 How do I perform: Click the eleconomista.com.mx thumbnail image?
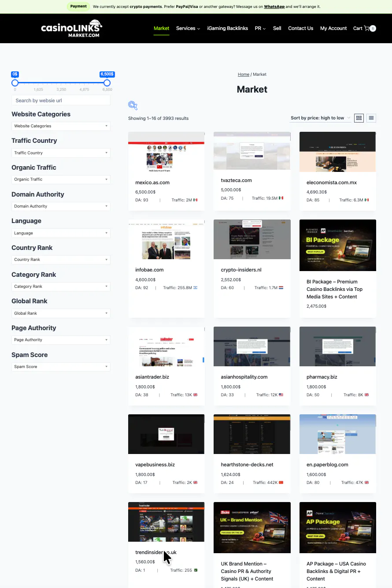338,152
